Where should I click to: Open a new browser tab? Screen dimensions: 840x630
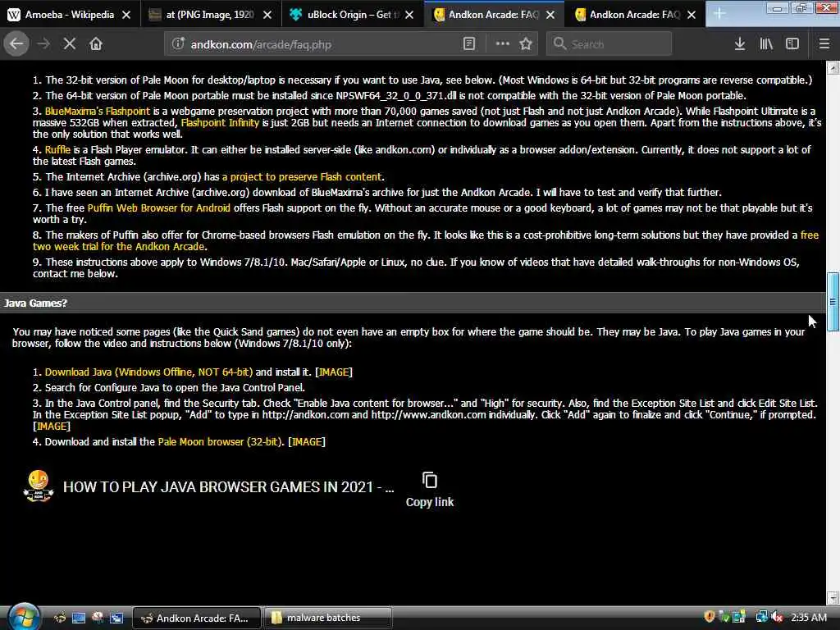[x=719, y=15]
